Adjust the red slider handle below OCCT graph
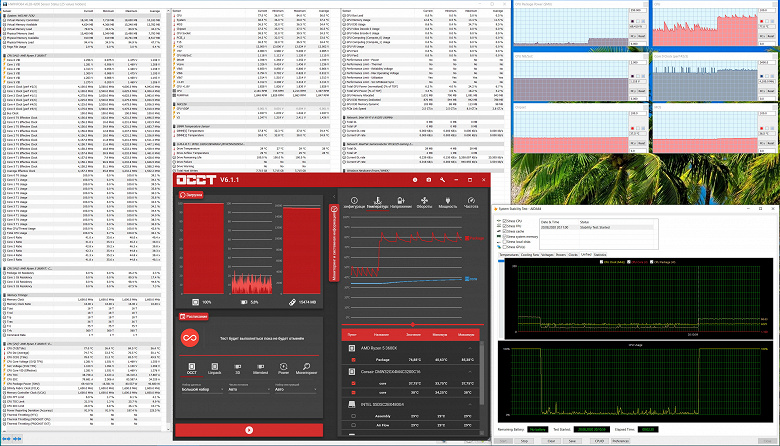This screenshot has width=780, height=446. [x=412, y=324]
